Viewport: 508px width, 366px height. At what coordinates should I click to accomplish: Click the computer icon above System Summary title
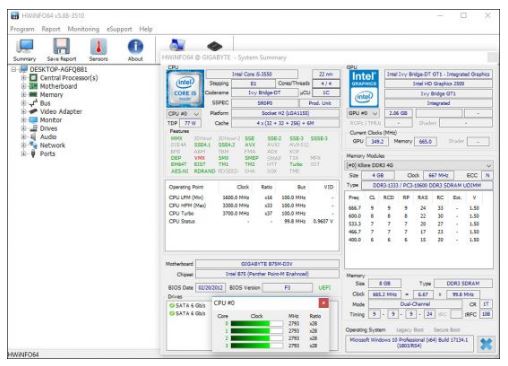[177, 45]
